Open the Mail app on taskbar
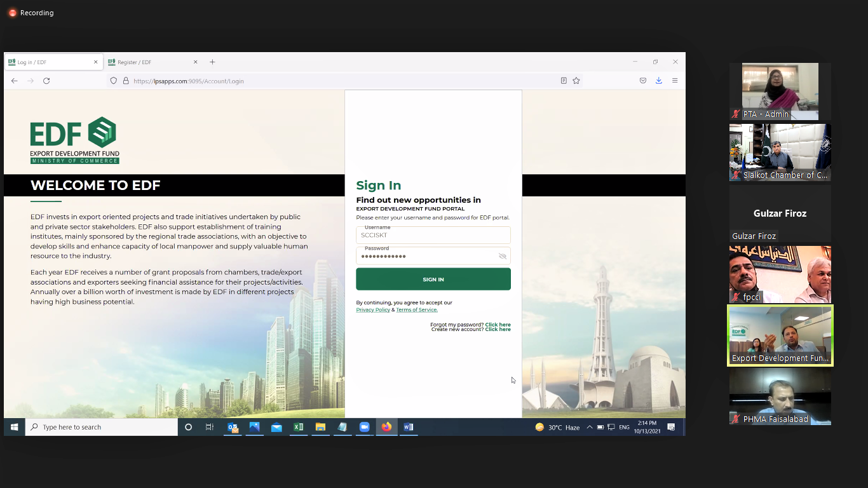 276,427
